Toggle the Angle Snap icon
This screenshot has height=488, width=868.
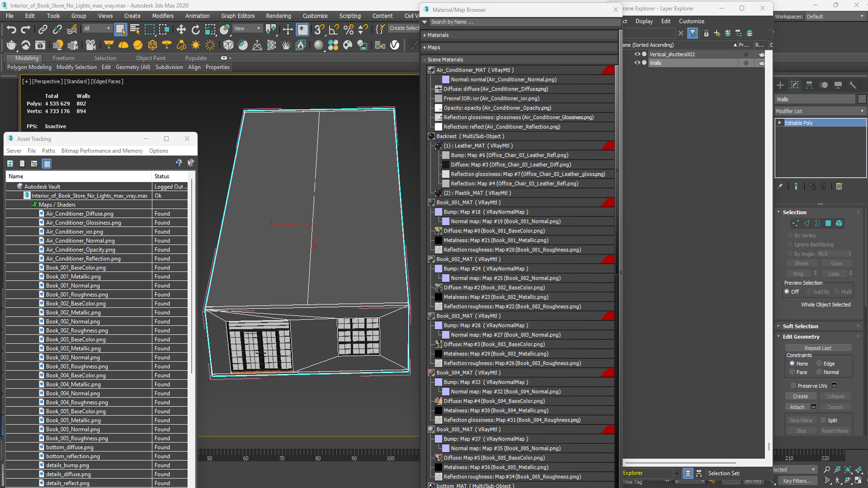click(x=334, y=30)
